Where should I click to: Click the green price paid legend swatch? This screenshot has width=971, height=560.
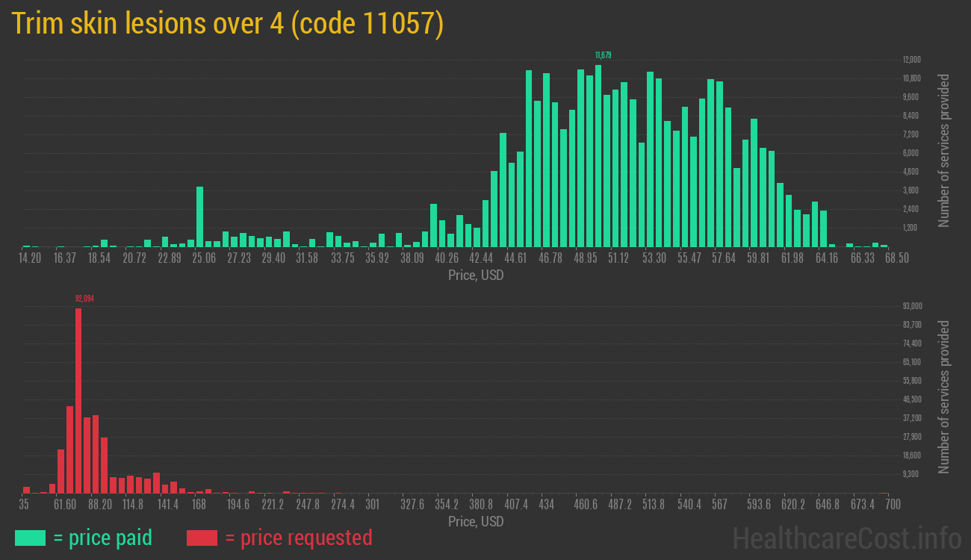pos(30,538)
